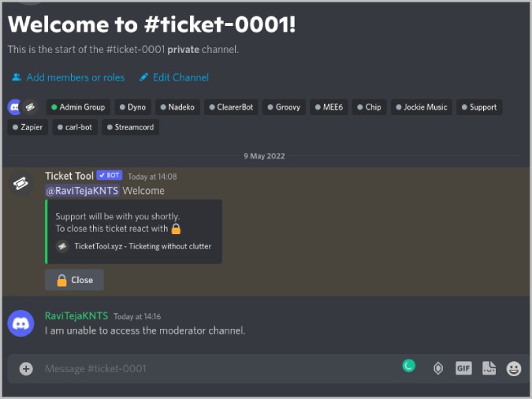This screenshot has width=532, height=399.
Task: Open Add members or roles
Action: 69,77
